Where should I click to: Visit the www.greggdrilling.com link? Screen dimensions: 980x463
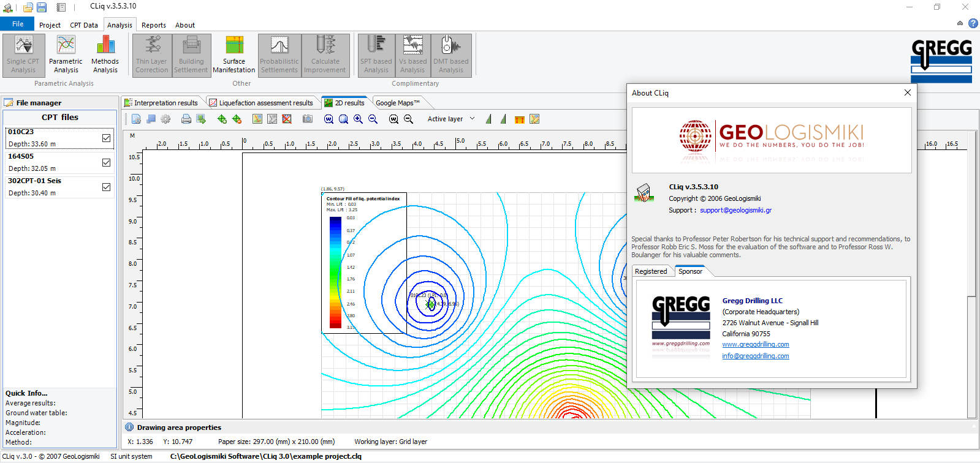755,345
